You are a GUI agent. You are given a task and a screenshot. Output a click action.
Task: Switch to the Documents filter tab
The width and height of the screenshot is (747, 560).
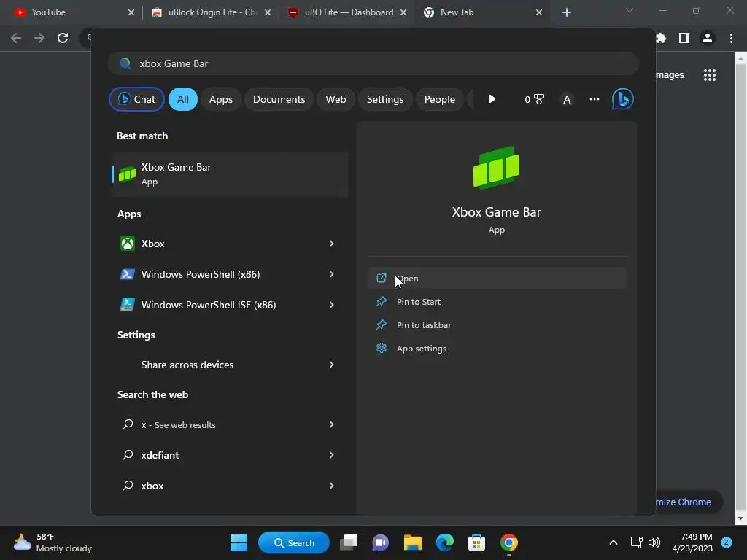point(279,99)
